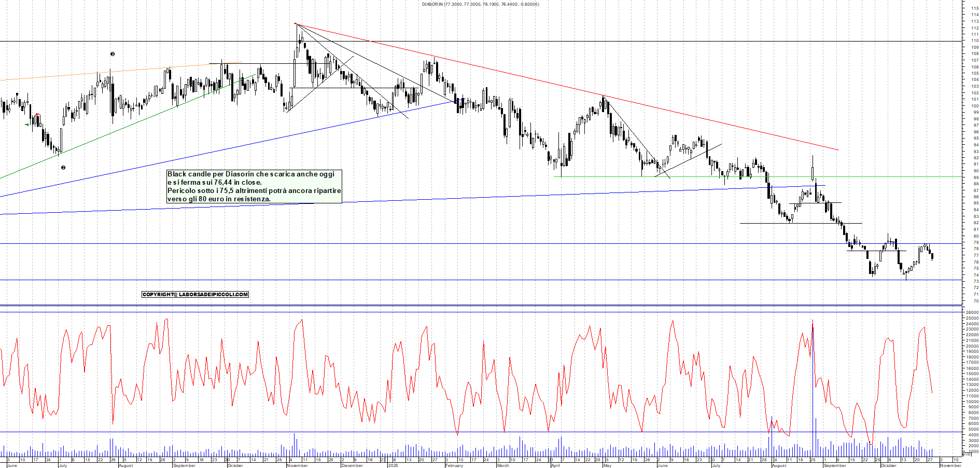Select the green right-pointing arrow marker

27,125
